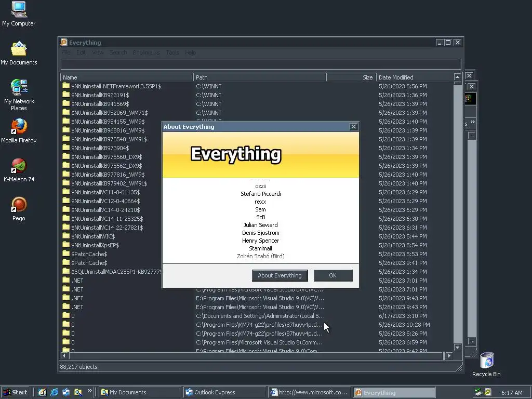Open the Recycle Bin on the desktop

tap(486, 364)
